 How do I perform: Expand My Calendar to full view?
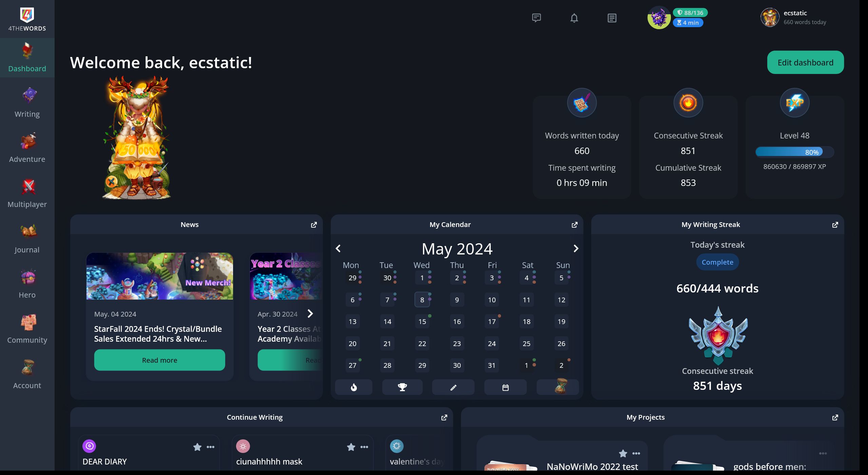pyautogui.click(x=574, y=225)
